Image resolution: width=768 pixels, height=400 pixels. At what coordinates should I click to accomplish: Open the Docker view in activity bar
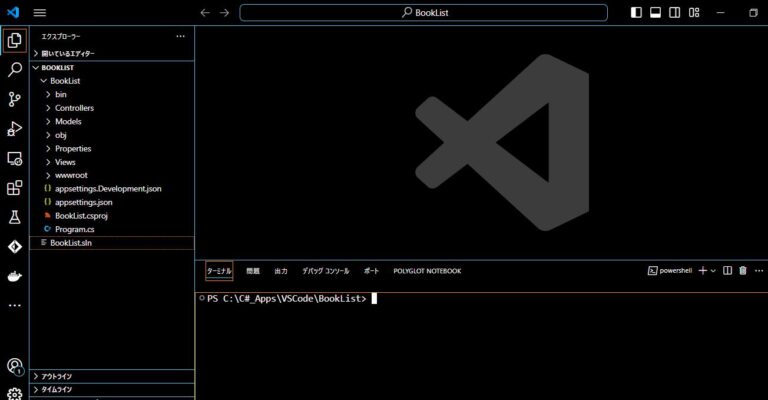pos(14,275)
